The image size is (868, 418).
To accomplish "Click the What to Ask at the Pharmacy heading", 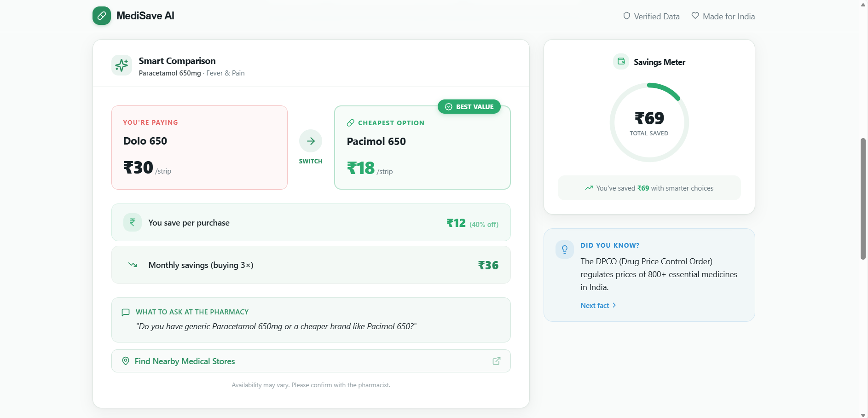I will pos(192,312).
